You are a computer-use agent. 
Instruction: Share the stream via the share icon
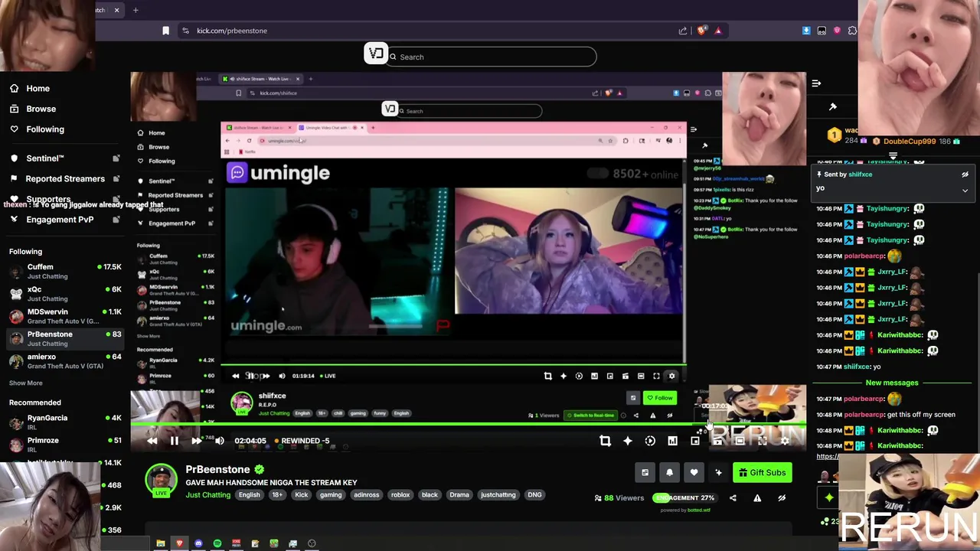point(733,498)
